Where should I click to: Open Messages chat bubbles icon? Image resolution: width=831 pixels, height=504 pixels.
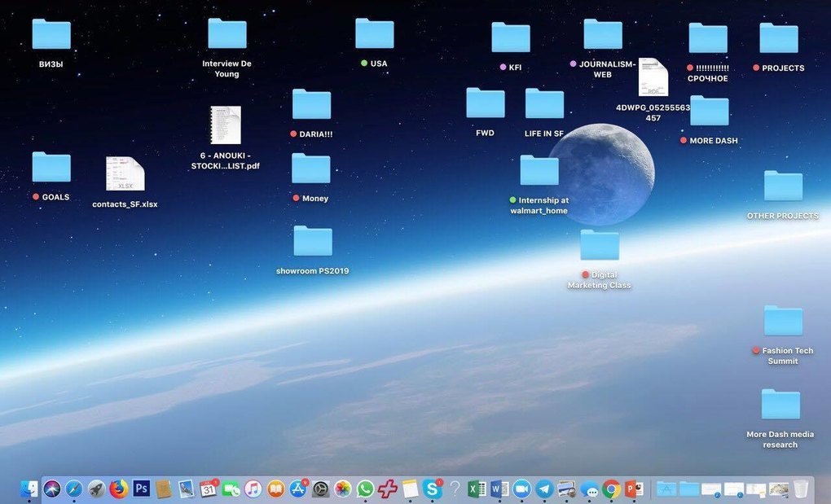click(x=589, y=489)
